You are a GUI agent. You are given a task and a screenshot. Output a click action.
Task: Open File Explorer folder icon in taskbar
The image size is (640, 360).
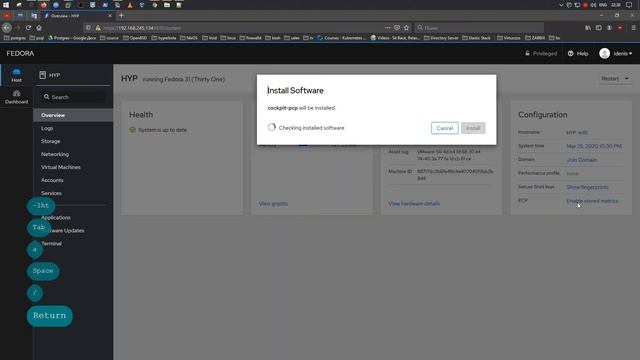coord(167,5)
